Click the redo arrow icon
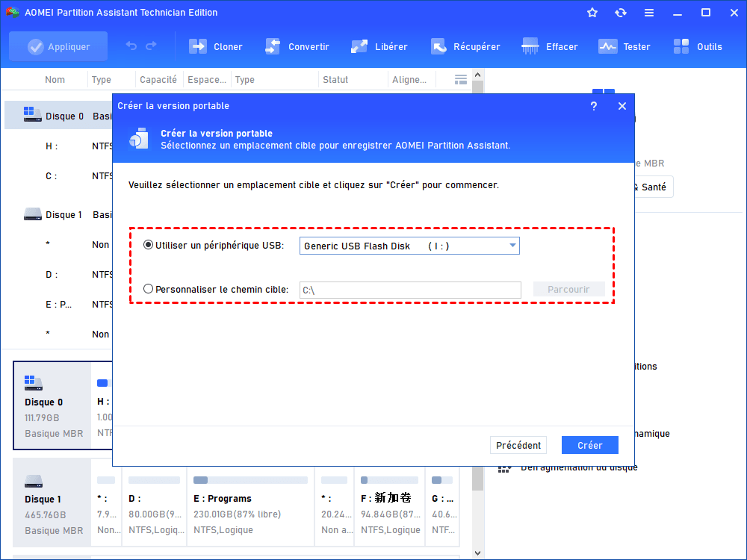The image size is (747, 560). [151, 46]
